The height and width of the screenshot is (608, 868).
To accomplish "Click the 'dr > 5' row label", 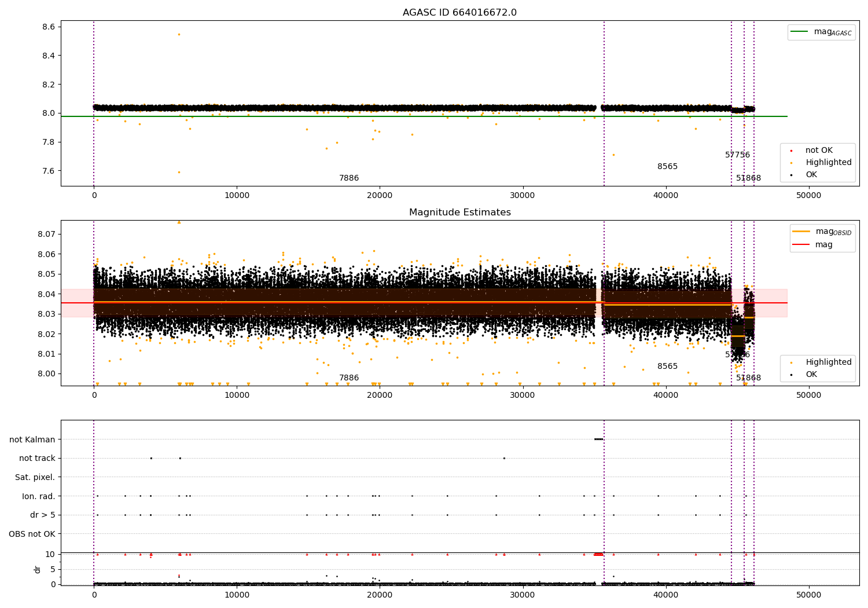I will point(43,515).
